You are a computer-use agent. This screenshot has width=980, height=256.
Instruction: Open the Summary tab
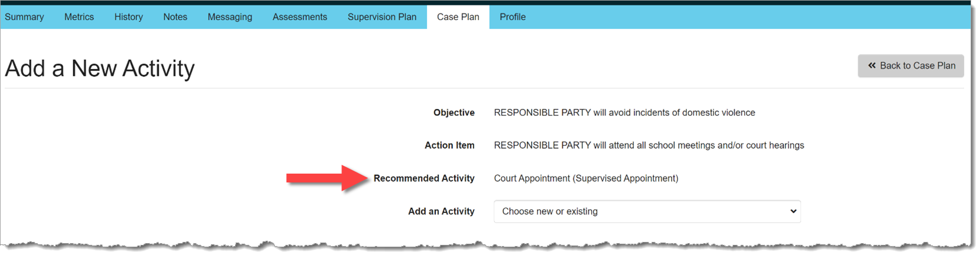[24, 17]
